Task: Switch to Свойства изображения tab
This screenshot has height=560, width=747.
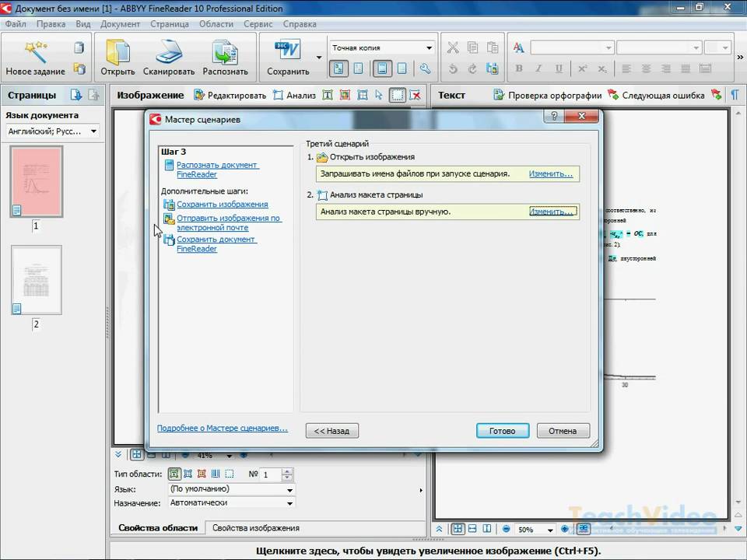Action: (x=256, y=527)
